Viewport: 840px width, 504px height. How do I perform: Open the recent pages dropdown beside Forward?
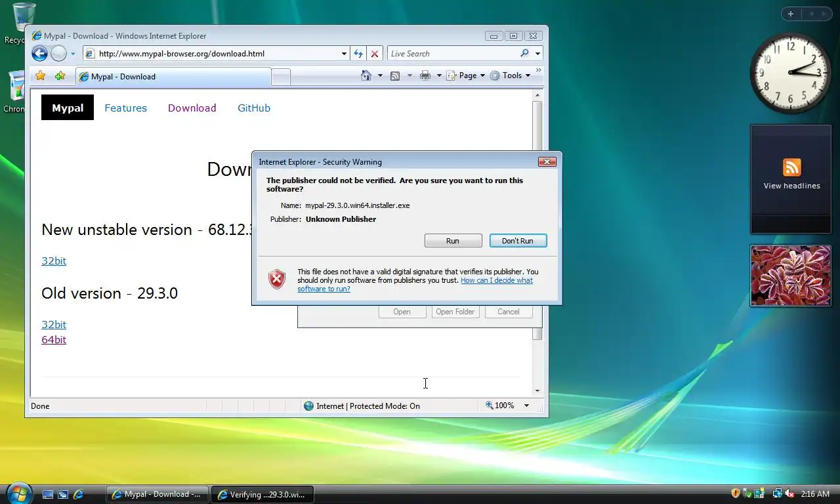point(73,54)
